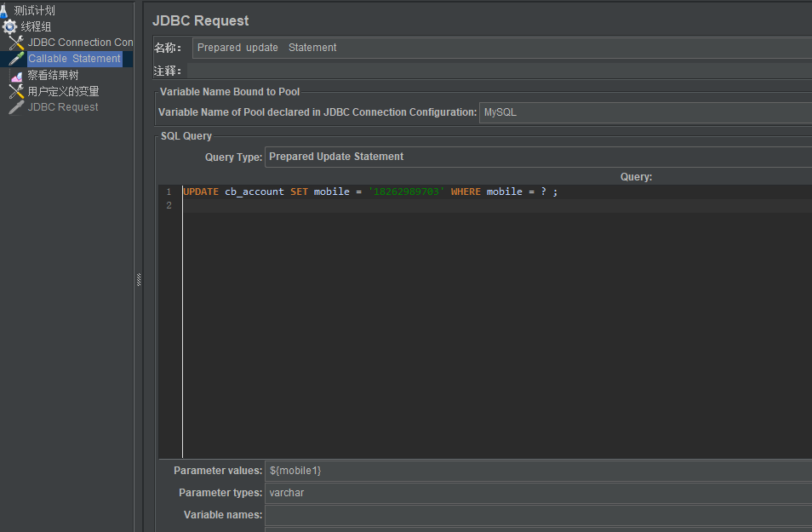
Task: Click the WHERE keyword in the query
Action: click(x=466, y=192)
